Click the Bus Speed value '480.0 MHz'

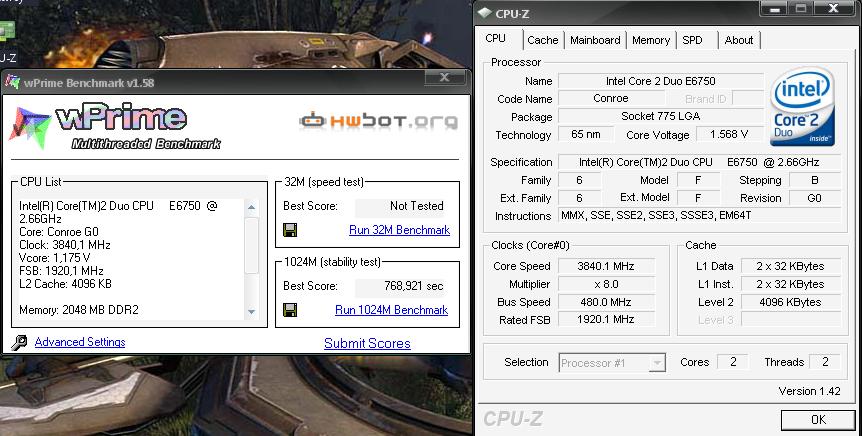[x=606, y=302]
